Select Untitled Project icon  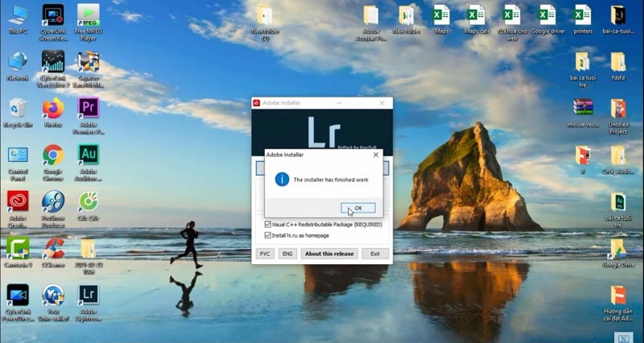pyautogui.click(x=618, y=116)
